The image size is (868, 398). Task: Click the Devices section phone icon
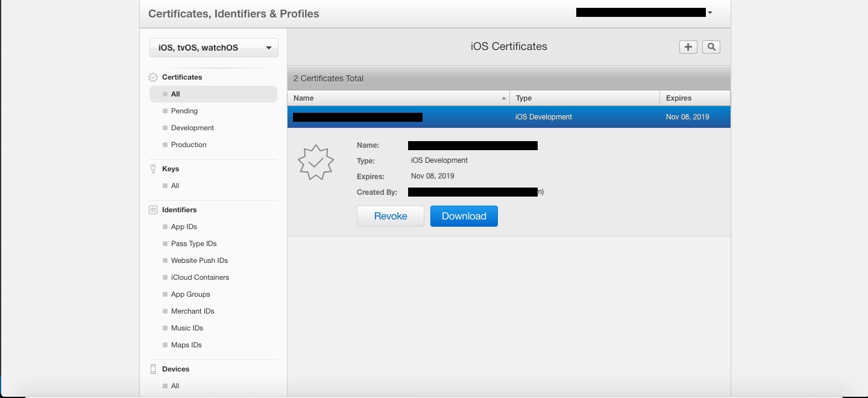(x=153, y=369)
